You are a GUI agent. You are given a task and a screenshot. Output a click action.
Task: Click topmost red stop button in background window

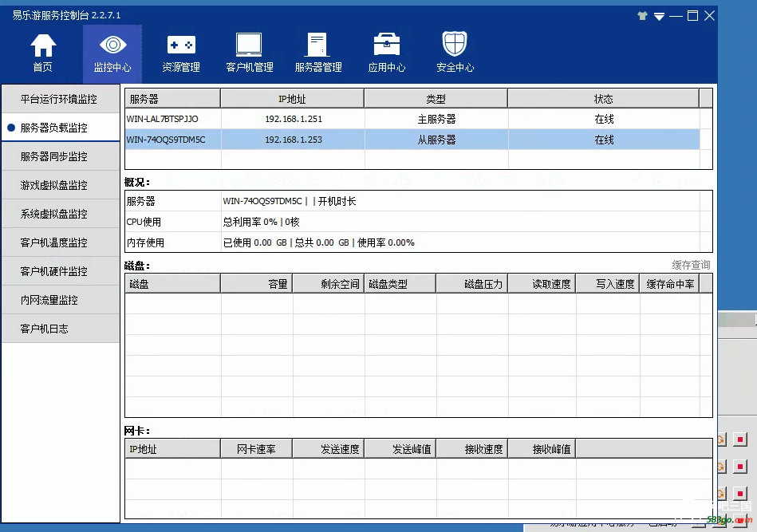(x=739, y=439)
